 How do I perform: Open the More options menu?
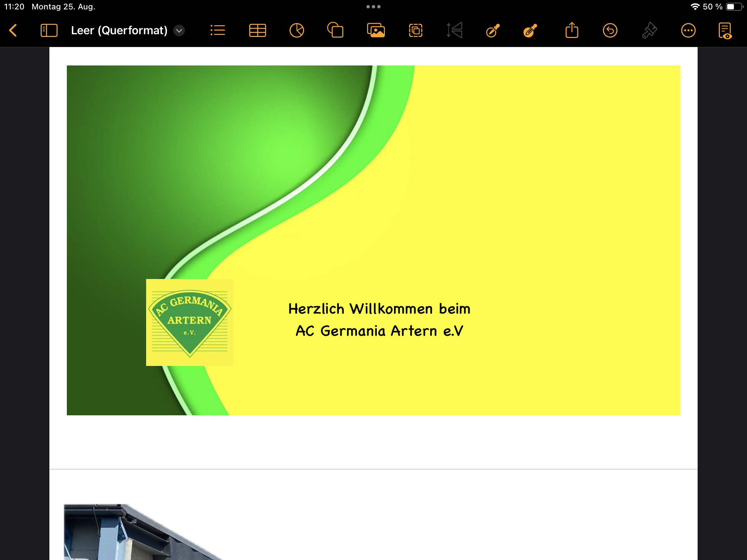point(688,30)
